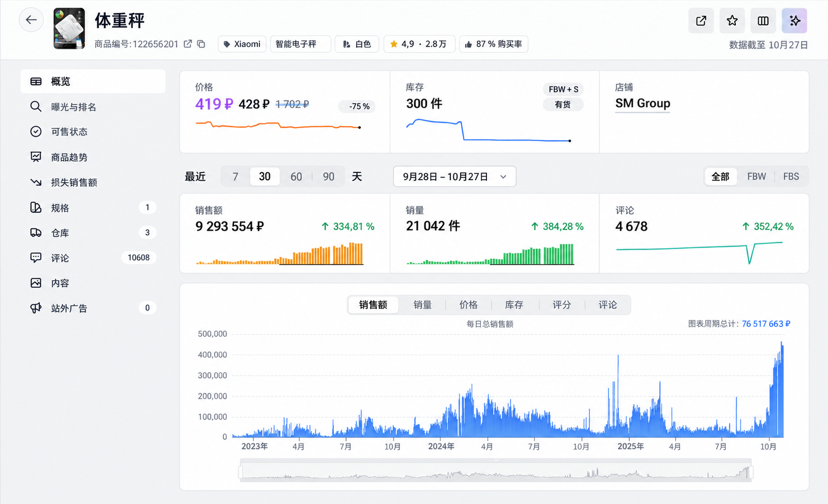Go to 损失销售额 downtrend icon in sidebar

coord(36,182)
